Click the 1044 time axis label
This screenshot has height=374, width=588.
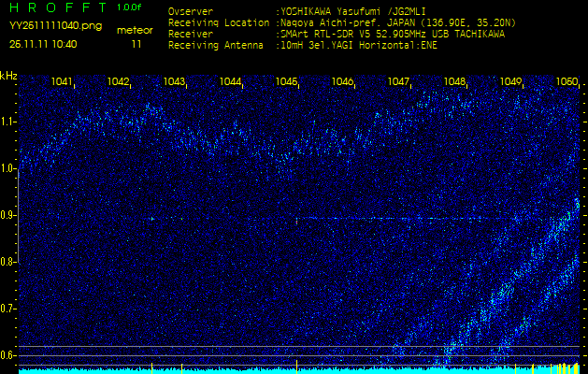click(230, 81)
